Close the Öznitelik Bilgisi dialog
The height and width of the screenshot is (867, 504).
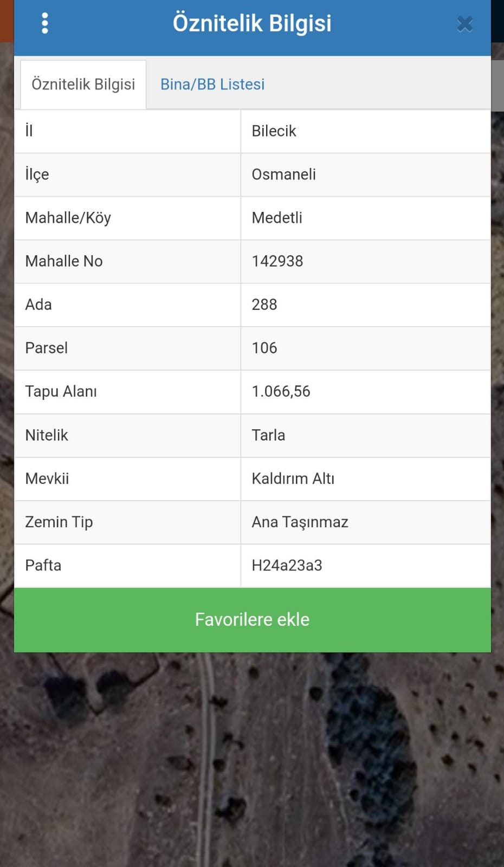click(x=465, y=24)
